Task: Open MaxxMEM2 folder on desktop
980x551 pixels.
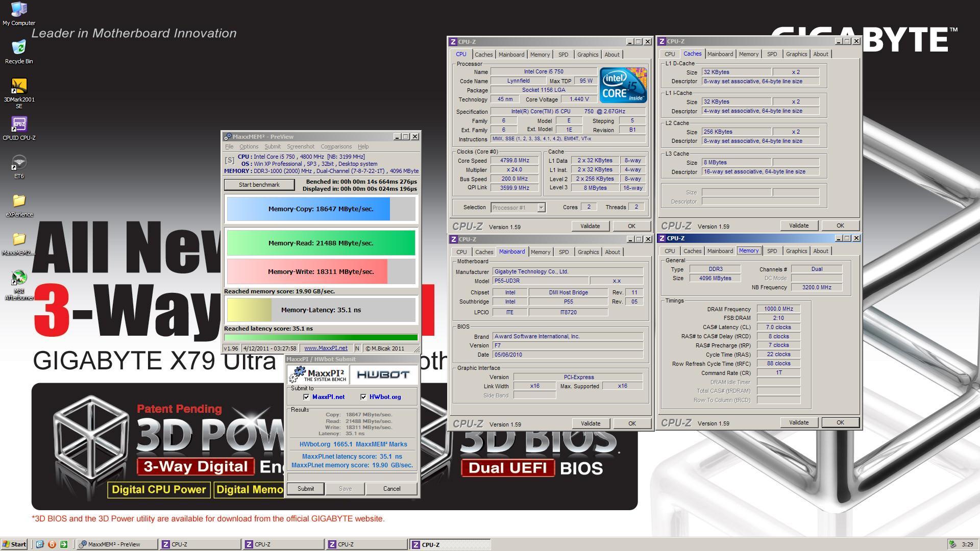Action: (19, 243)
